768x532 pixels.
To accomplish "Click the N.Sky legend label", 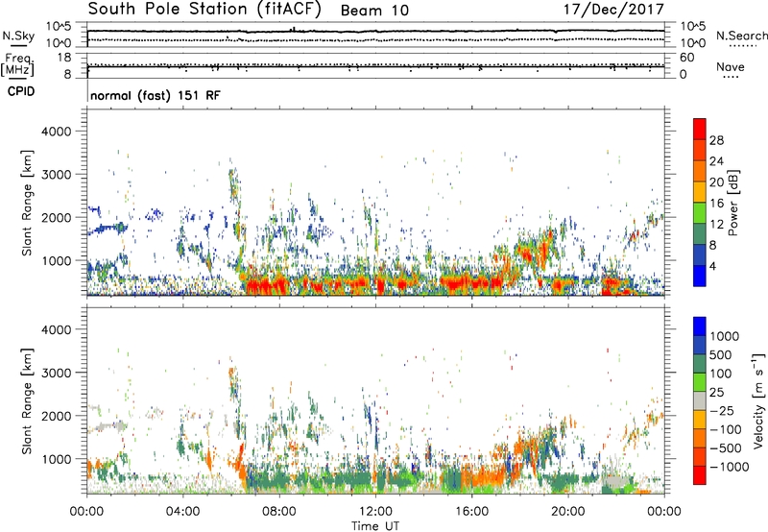I will (x=18, y=36).
